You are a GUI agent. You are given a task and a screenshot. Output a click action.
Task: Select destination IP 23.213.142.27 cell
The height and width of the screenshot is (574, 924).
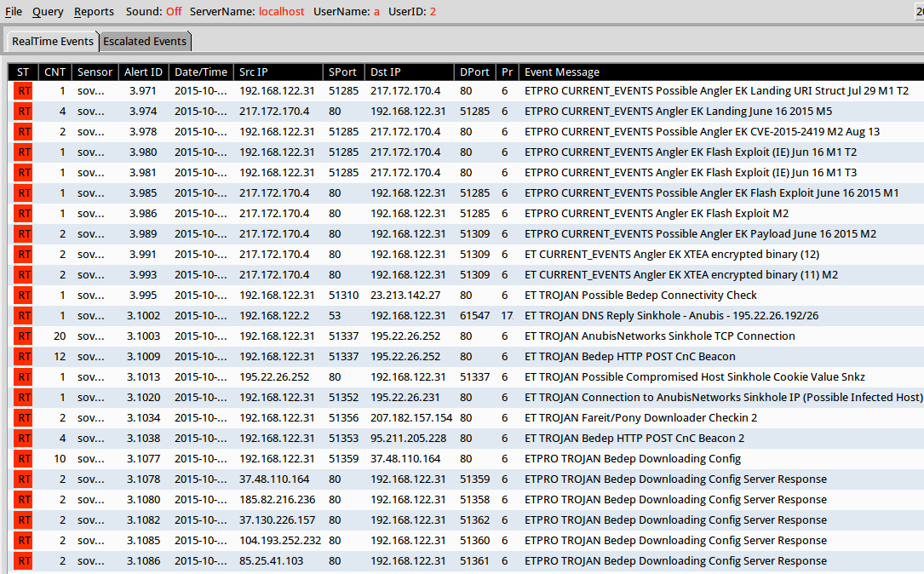point(405,295)
